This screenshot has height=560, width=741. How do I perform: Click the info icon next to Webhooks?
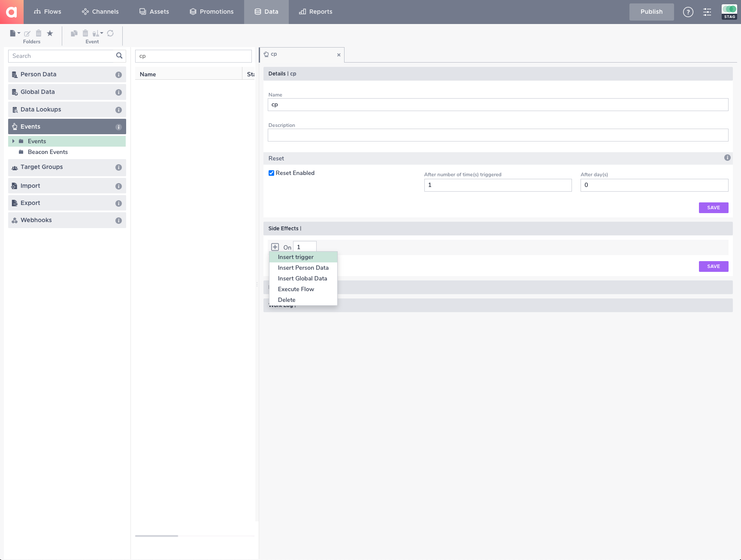pos(118,220)
